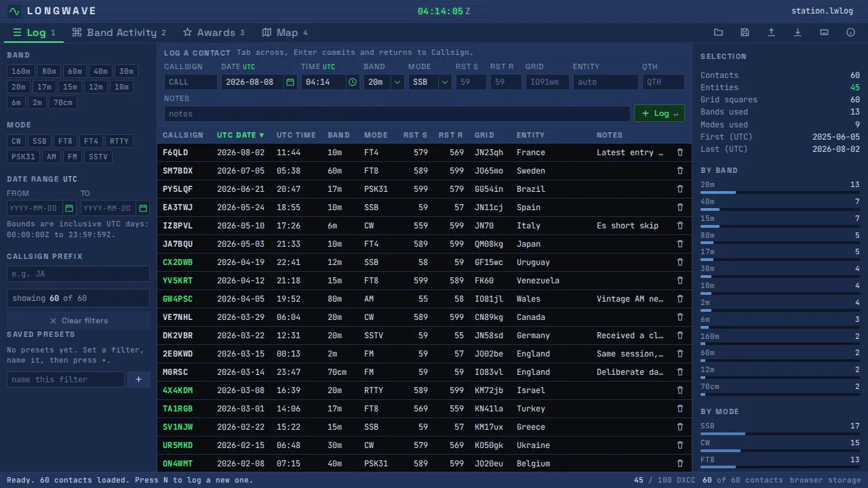Delete the SM7BDX contact row

coord(680,171)
